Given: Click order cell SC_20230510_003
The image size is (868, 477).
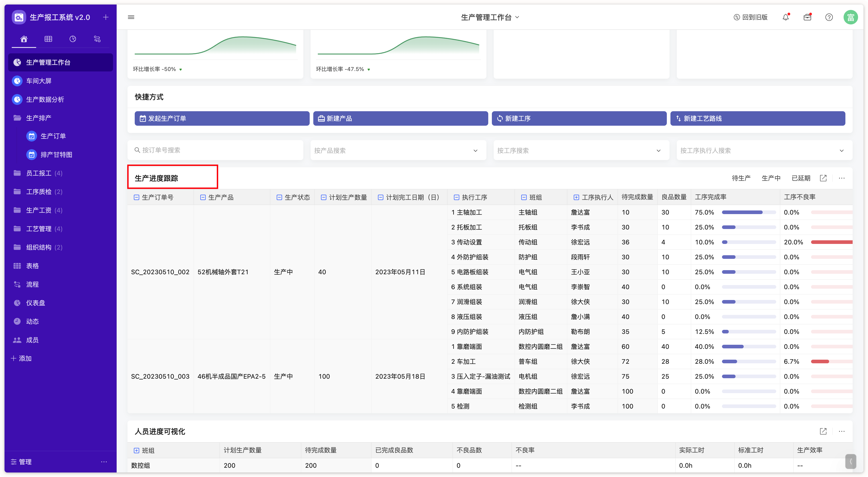Looking at the screenshot, I should (x=160, y=376).
